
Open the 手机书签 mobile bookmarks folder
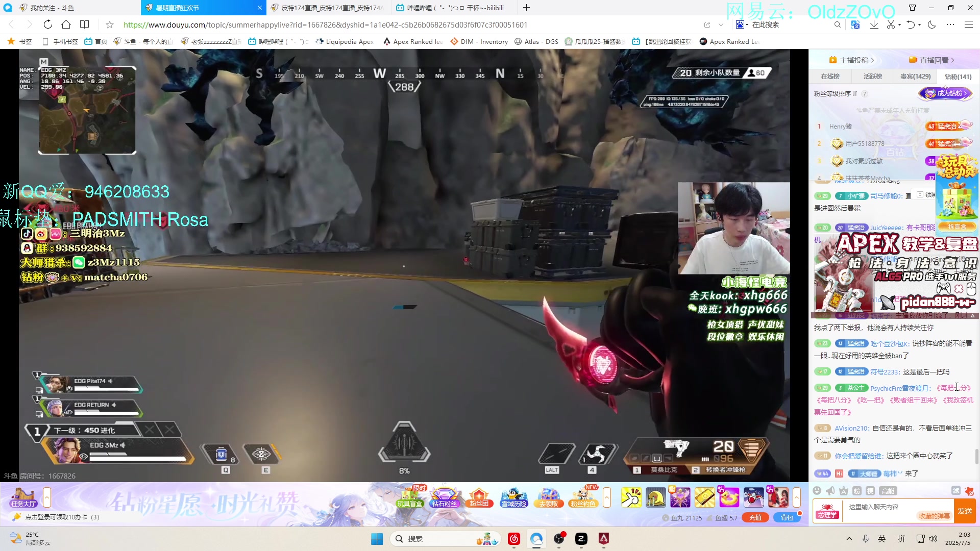pos(60,41)
